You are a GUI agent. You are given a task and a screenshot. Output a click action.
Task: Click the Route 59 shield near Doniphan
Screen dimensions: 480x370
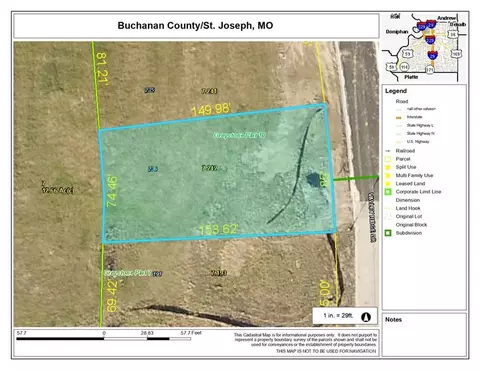[x=408, y=54]
